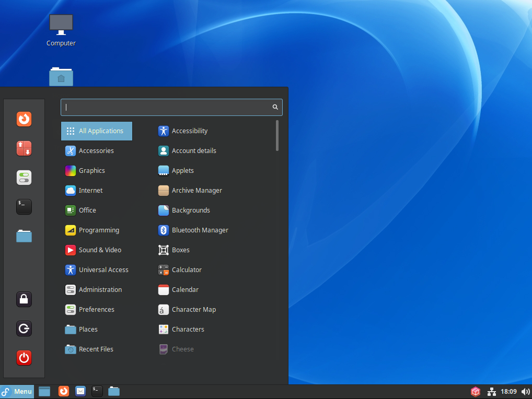Open the Boxes virtualization app
This screenshot has height=399, width=532.
[x=180, y=250]
